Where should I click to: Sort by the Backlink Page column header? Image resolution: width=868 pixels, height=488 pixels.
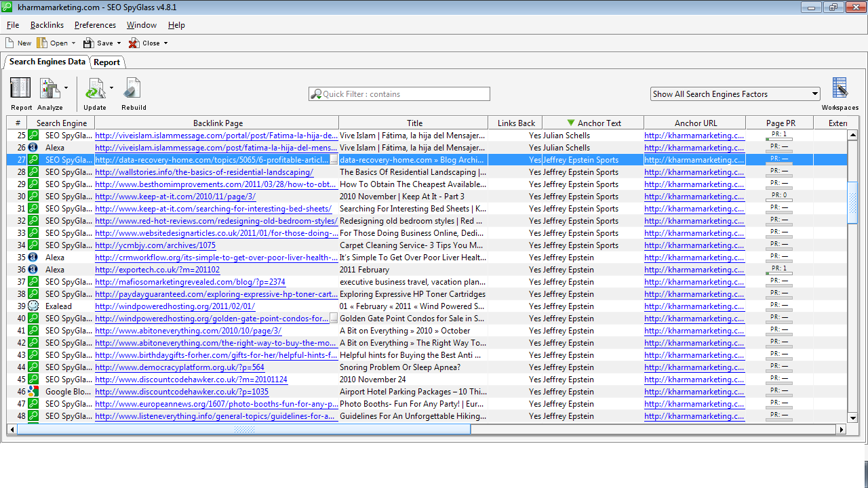(x=217, y=123)
